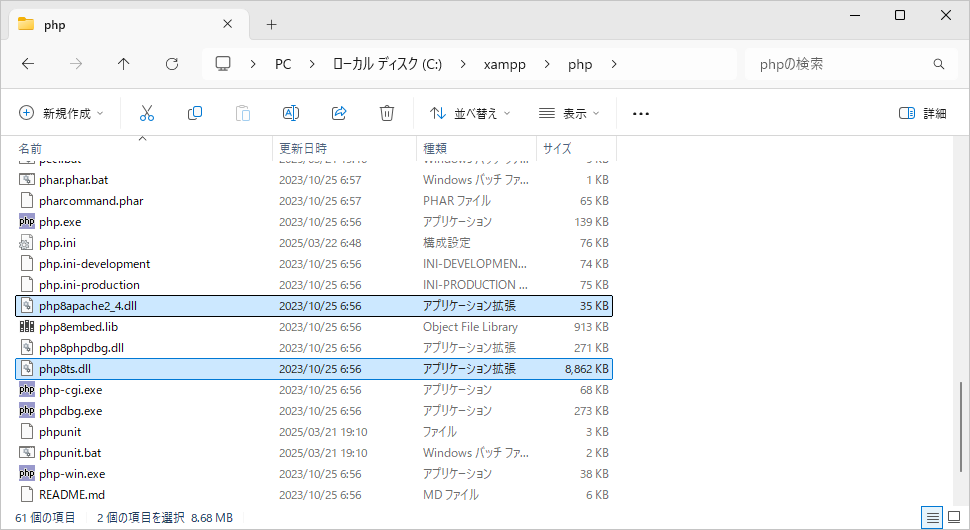
Task: Open the 新規作成 dropdown
Action: click(x=61, y=113)
